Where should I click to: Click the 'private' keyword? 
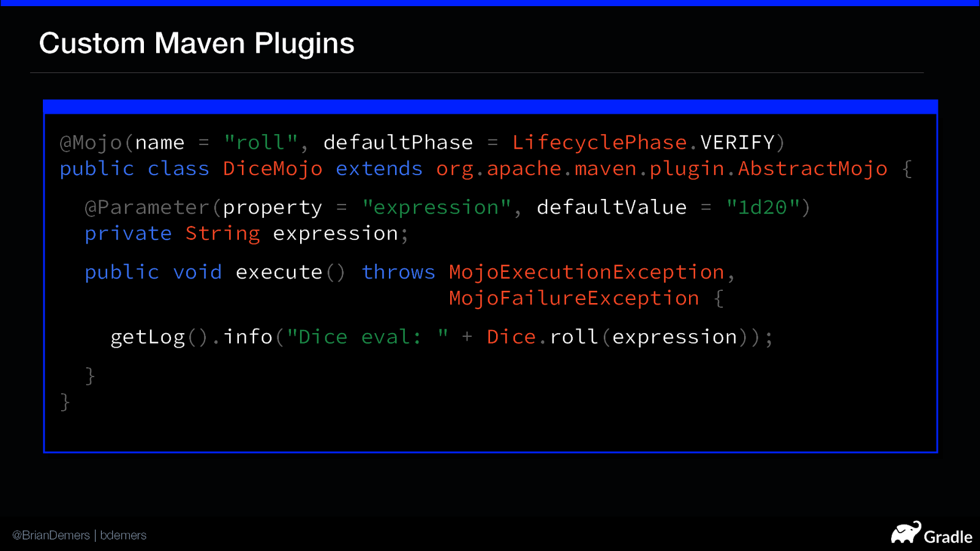tap(128, 234)
